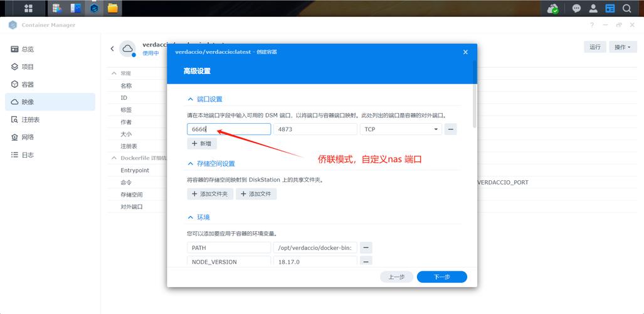Click the 存储空间 row label
This screenshot has height=314, width=644.
coord(132,194)
